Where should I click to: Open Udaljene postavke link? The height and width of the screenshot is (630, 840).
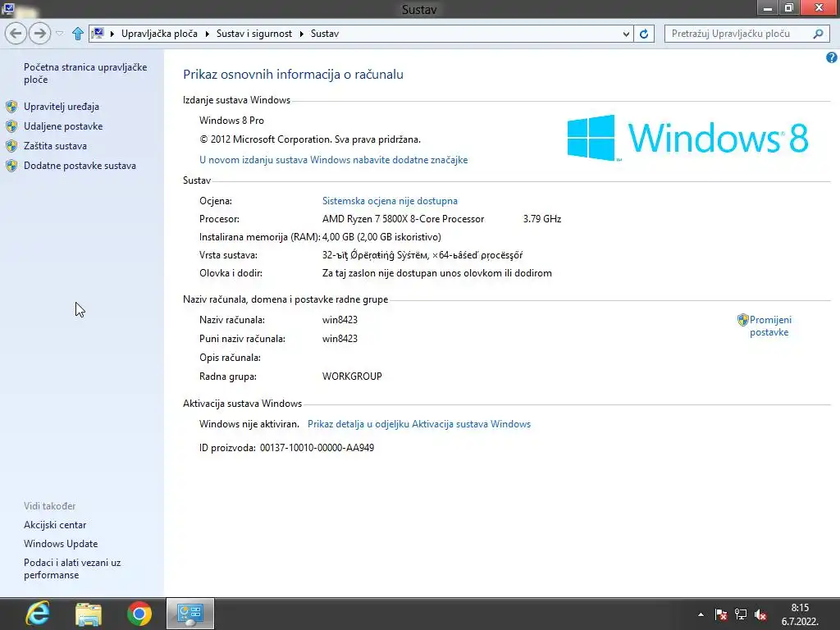tap(63, 126)
